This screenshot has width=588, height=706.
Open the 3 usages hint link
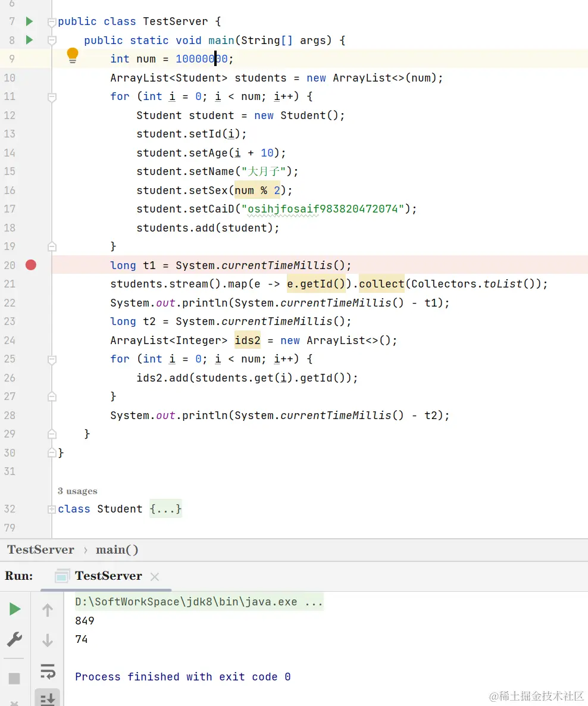click(77, 491)
